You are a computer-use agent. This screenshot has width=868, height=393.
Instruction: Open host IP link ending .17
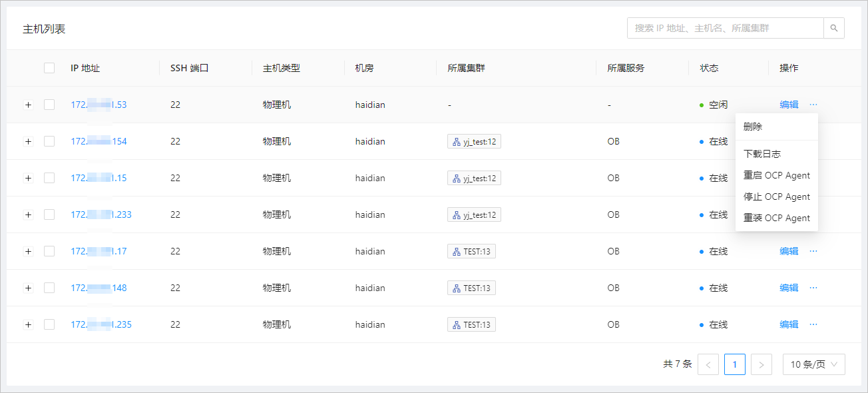pyautogui.click(x=99, y=251)
